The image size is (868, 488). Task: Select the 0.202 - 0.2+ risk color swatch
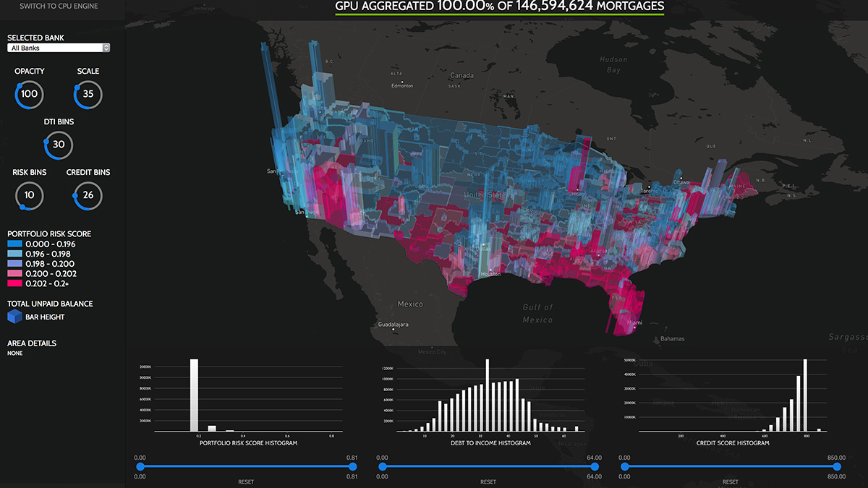(x=15, y=283)
